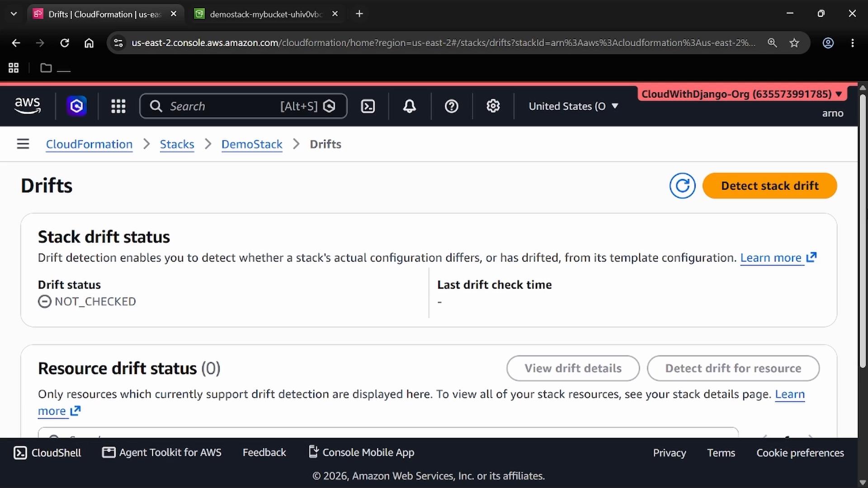Open the settings gear in AWS header
Image resolution: width=868 pixels, height=488 pixels.
493,106
